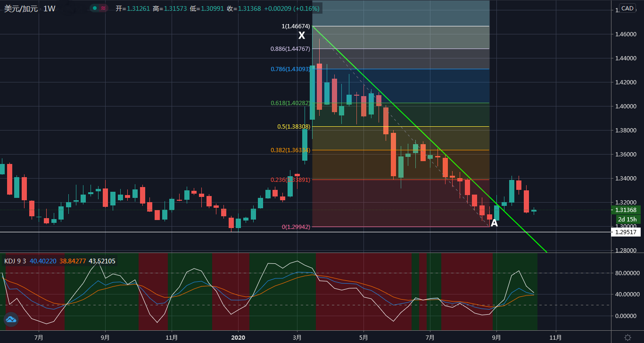Click the pink approximate-equals status icon
This screenshot has width=644, height=343.
tap(103, 8)
